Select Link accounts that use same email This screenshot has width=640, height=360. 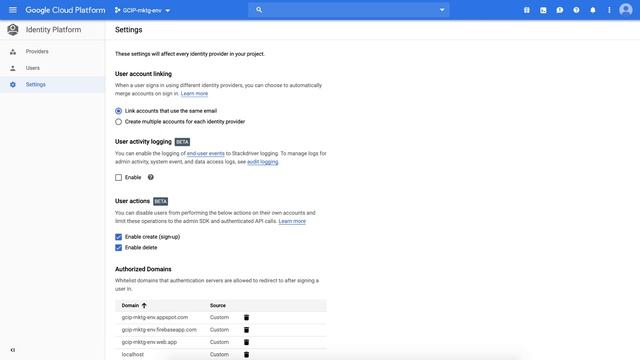(118, 111)
